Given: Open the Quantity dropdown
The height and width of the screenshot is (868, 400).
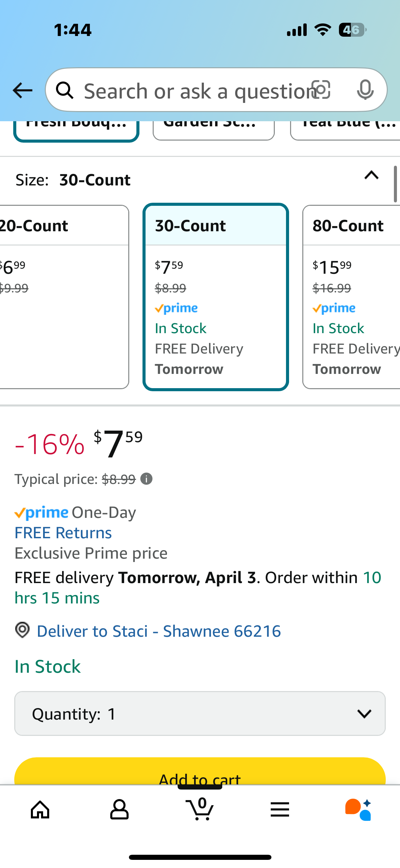Looking at the screenshot, I should point(200,713).
